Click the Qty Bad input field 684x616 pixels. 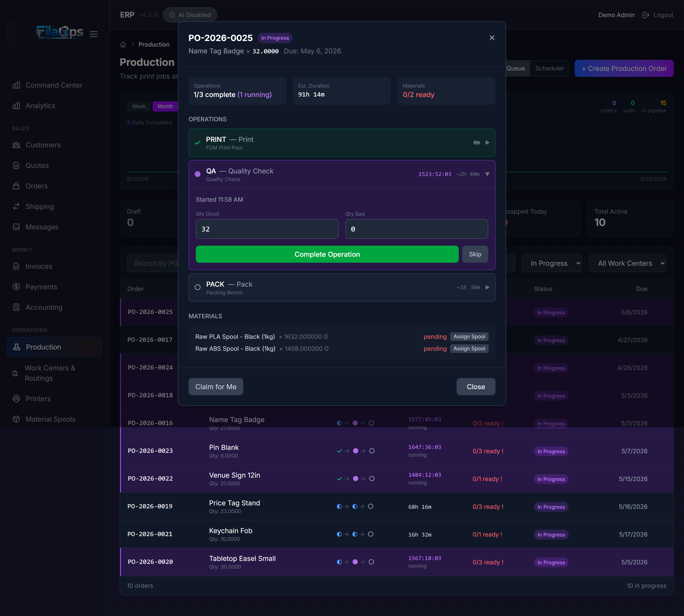[416, 229]
